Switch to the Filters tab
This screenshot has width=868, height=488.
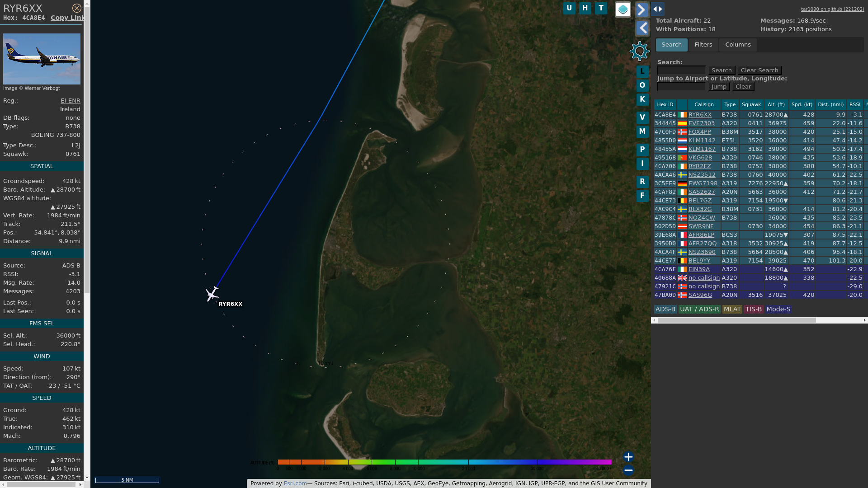pos(703,45)
